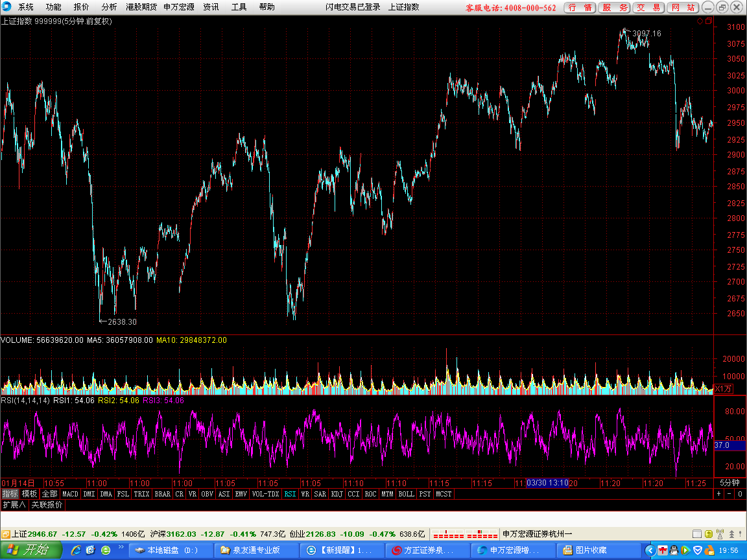Image resolution: width=747 pixels, height=560 pixels.
Task: Open the 功能 menu
Action: [53, 7]
